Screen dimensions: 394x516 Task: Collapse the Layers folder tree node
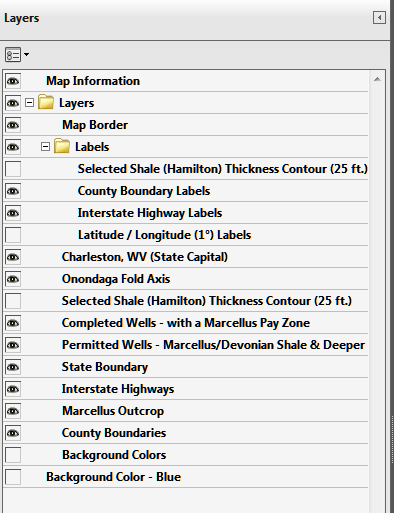[x=29, y=103]
